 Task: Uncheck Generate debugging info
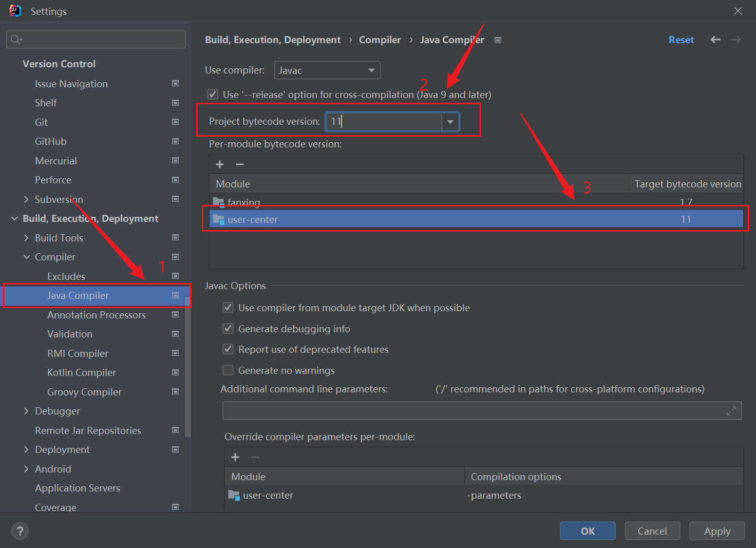pos(228,329)
